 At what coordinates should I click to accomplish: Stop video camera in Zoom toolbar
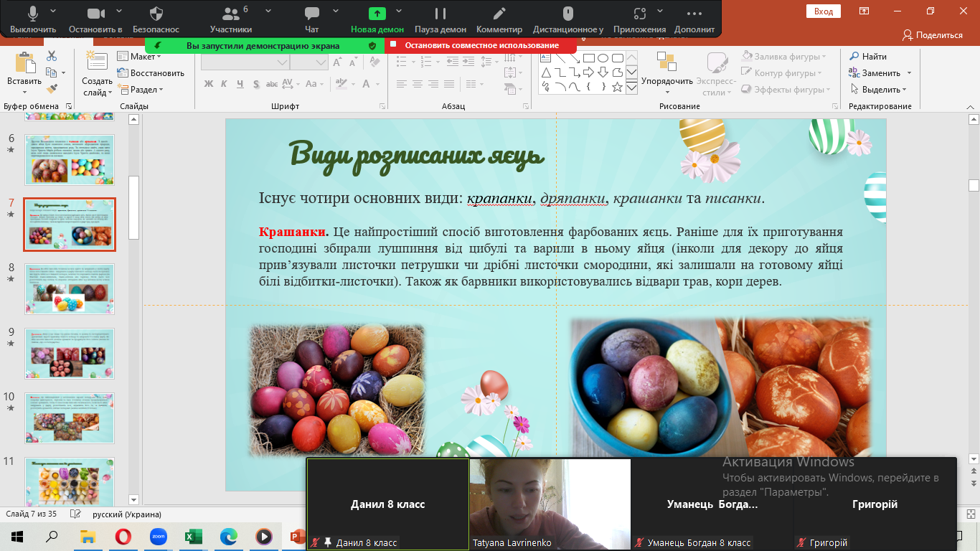[95, 19]
